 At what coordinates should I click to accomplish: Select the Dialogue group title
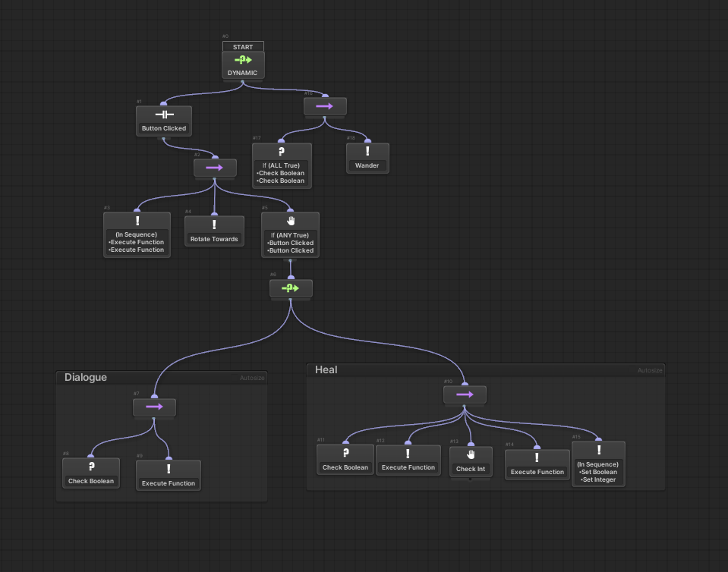pos(86,378)
